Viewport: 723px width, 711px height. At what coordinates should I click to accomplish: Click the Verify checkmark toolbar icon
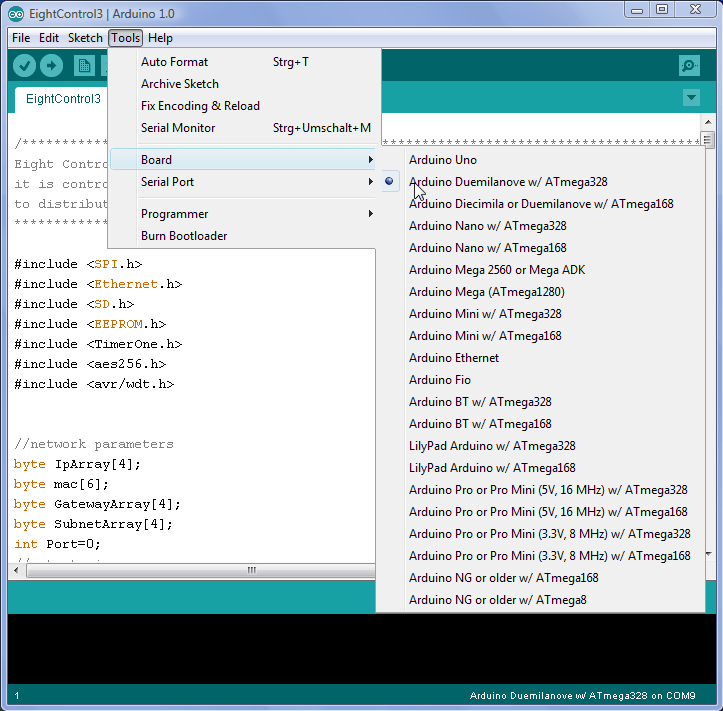[24, 65]
